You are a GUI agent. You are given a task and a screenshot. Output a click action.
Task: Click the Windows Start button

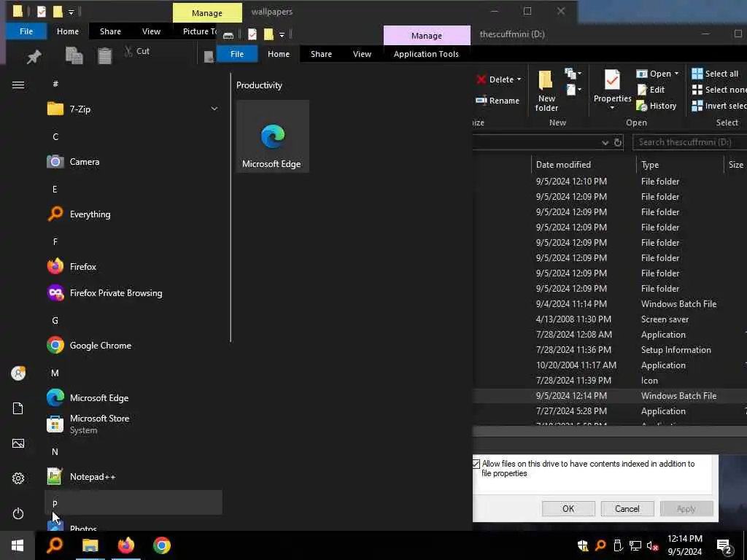click(18, 545)
